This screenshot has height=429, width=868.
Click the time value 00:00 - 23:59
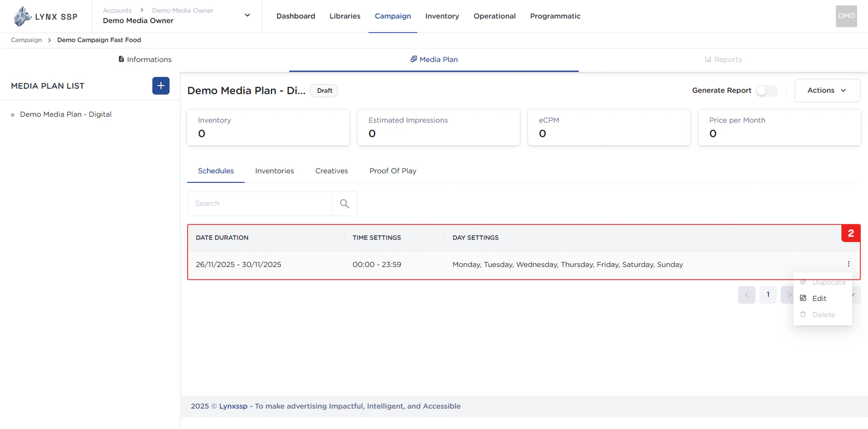(377, 264)
